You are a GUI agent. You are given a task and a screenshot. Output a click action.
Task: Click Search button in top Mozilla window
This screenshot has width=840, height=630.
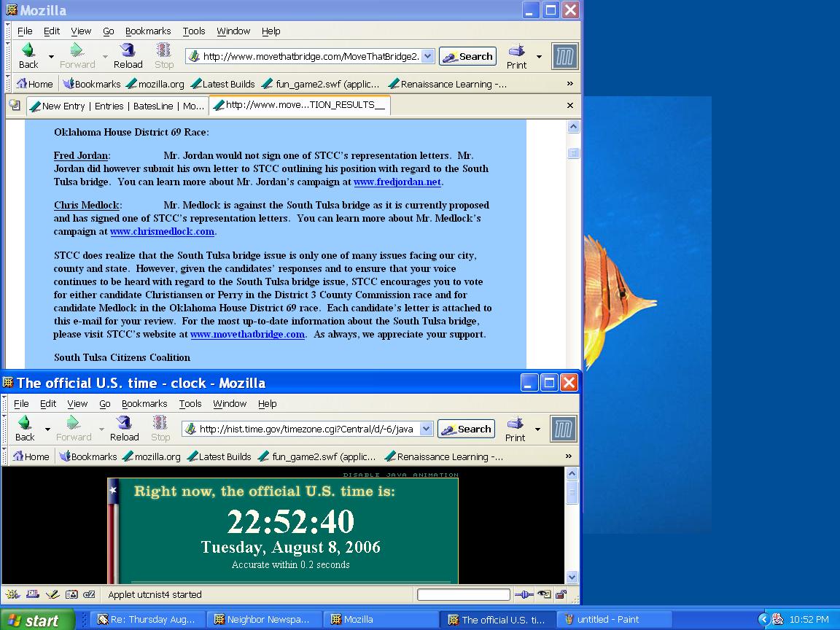click(x=467, y=56)
